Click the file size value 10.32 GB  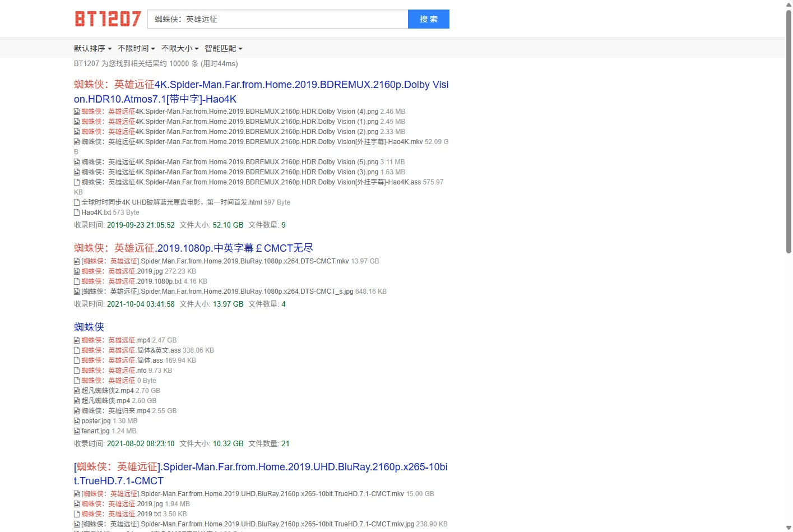coord(228,443)
